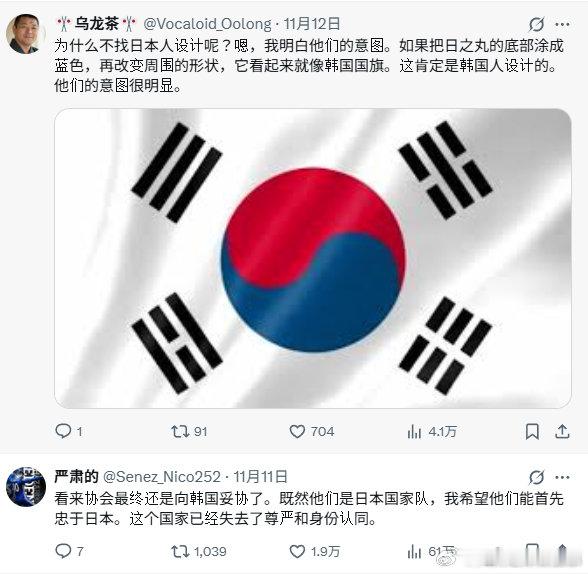Screen dimensions: 588x574
Task: Click the 11月12日 post timestamp
Action: point(312,24)
